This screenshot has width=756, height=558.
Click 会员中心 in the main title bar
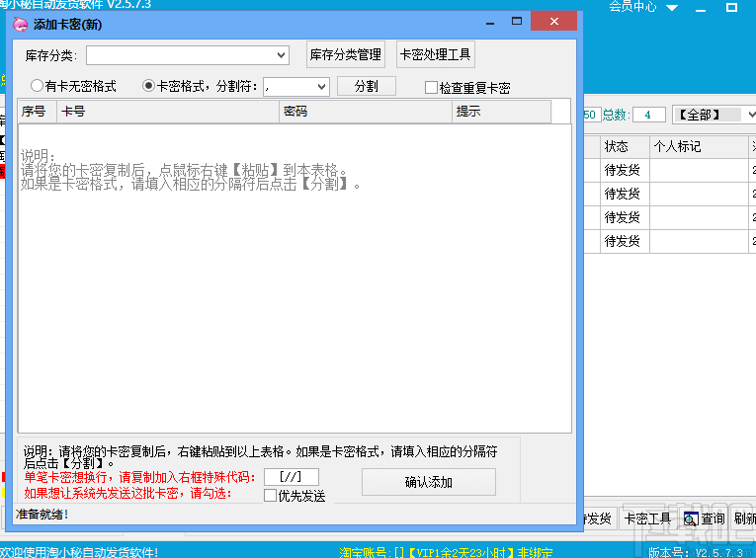[x=632, y=6]
